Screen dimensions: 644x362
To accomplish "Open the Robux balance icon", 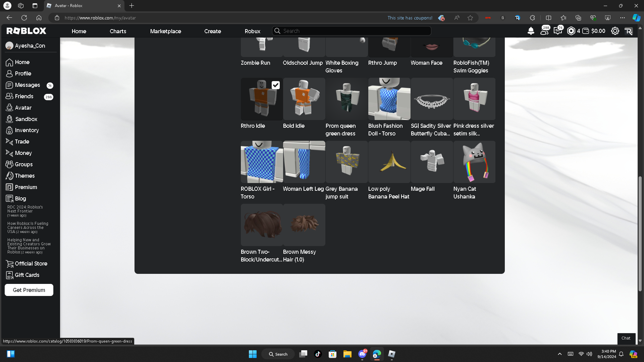I will click(x=571, y=31).
